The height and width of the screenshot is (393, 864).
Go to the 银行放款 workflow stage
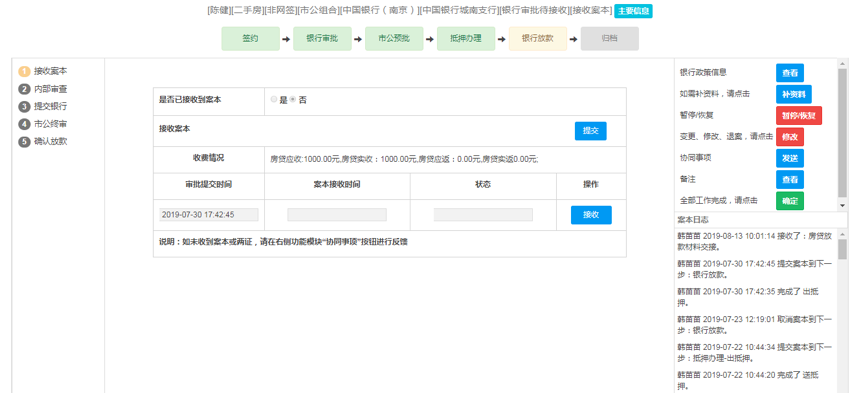pyautogui.click(x=538, y=39)
